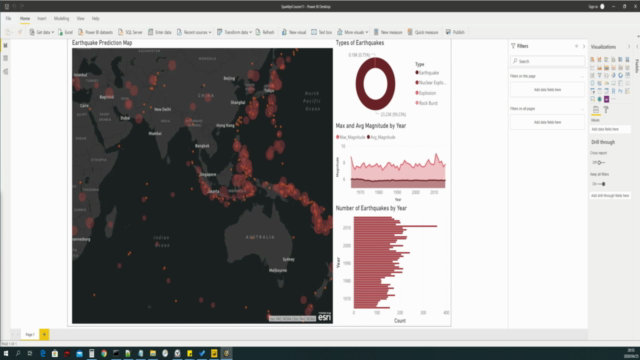The image size is (640, 360).
Task: Switch to Data view in sidebar
Action: point(5,58)
